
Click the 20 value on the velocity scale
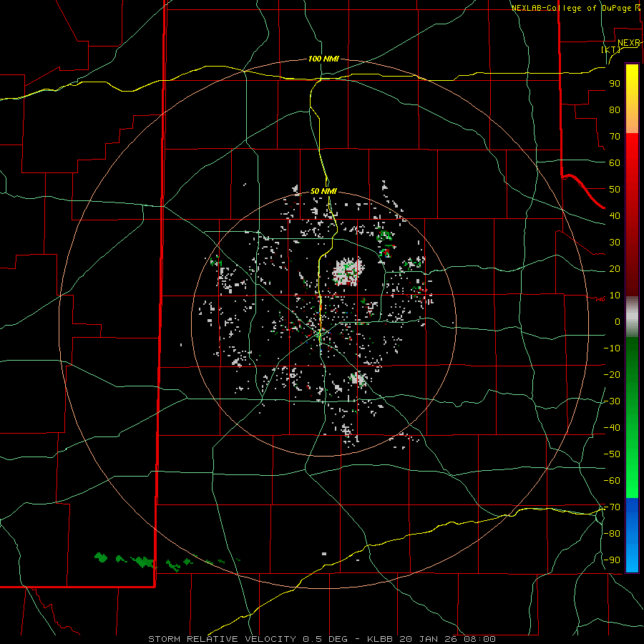click(x=615, y=268)
